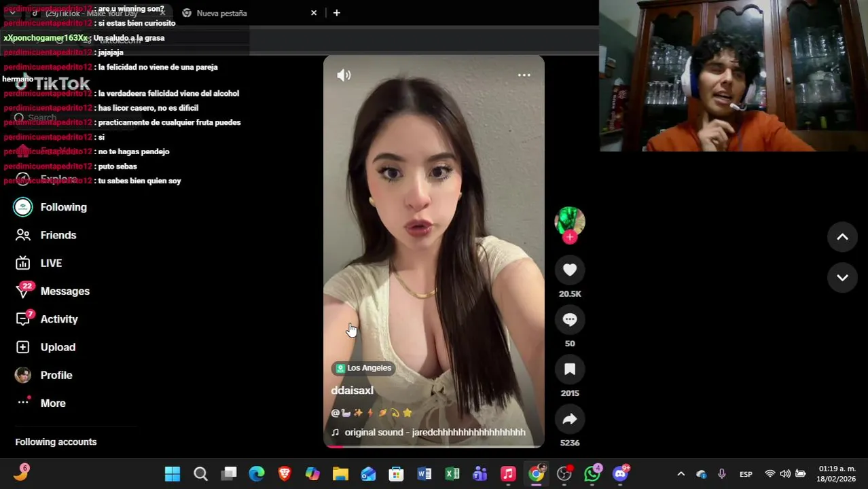The image size is (868, 489).
Task: Open the comments bubble icon
Action: 570,320
